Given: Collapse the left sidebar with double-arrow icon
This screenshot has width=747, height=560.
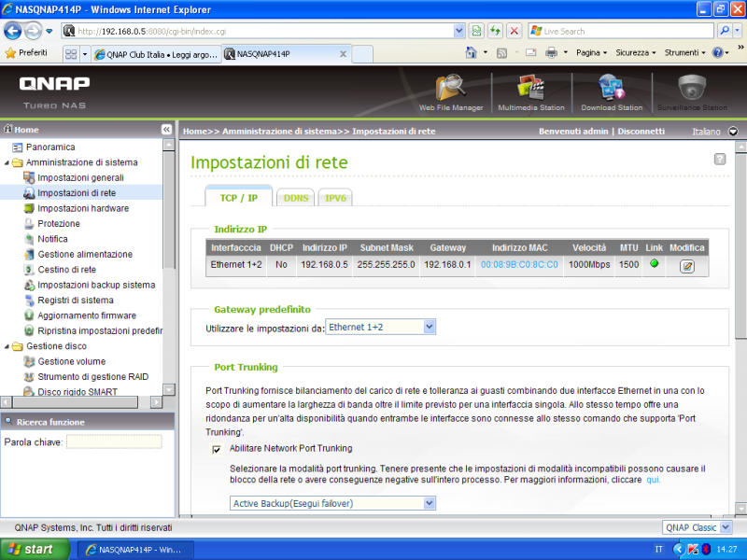Looking at the screenshot, I should click(x=167, y=130).
